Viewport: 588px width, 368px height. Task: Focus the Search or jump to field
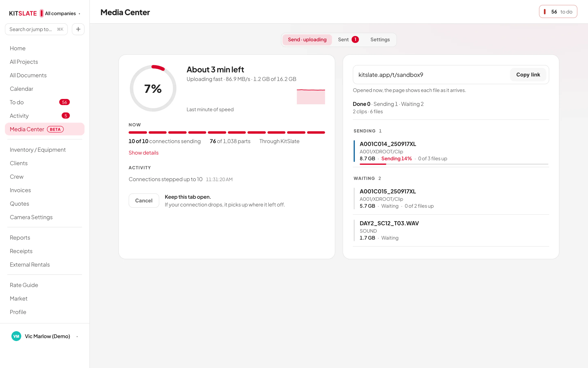[x=36, y=29]
